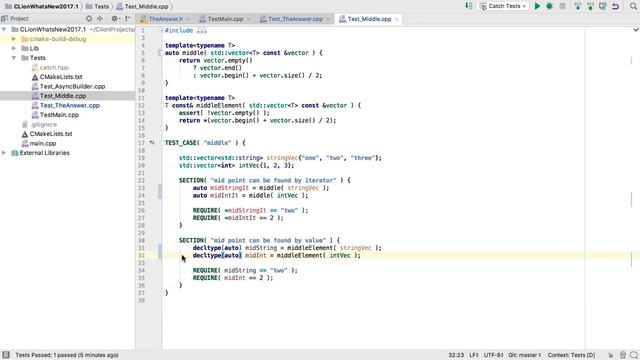Expand the folded #include block
This screenshot has width=640, height=360.
coord(202,31)
